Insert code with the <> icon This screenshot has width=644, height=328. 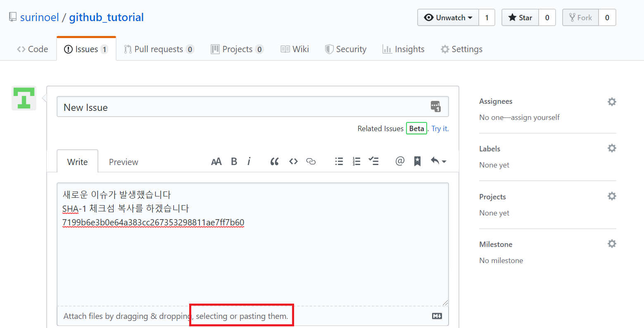(293, 161)
